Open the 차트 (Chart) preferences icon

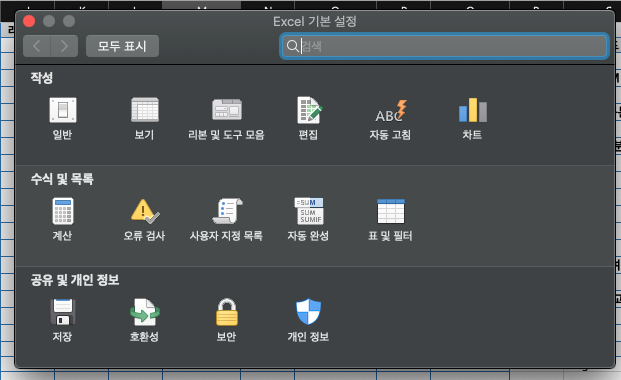[472, 110]
